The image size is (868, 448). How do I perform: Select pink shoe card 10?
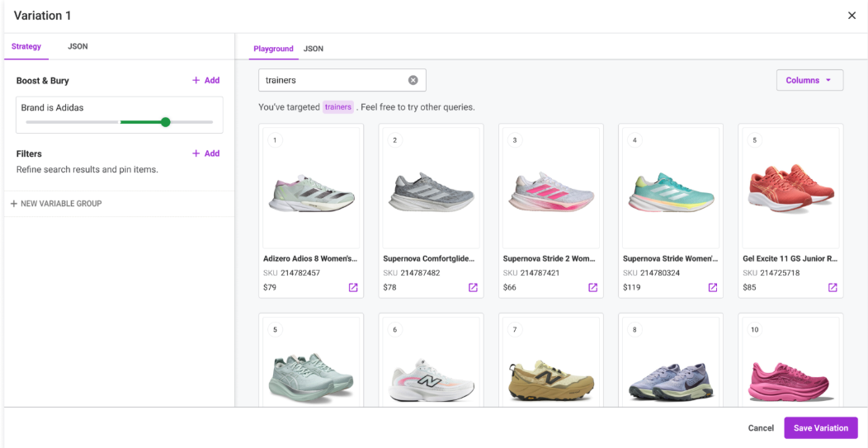(x=790, y=381)
